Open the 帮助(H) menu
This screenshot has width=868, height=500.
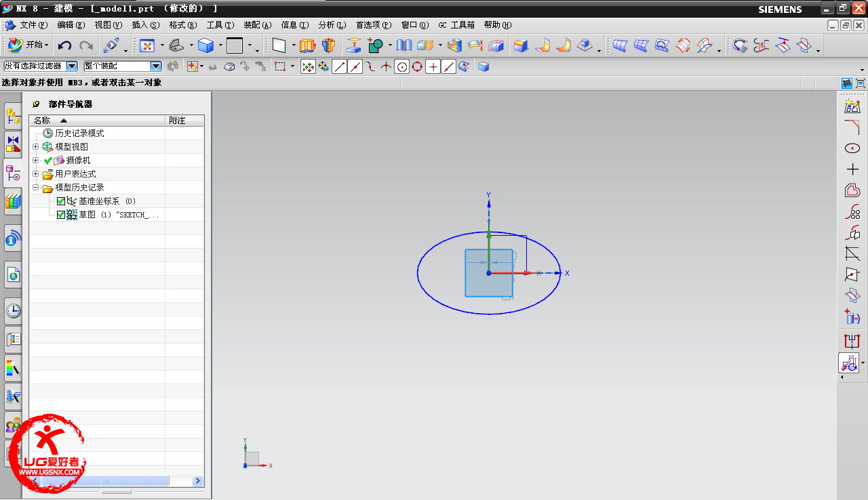pos(497,25)
